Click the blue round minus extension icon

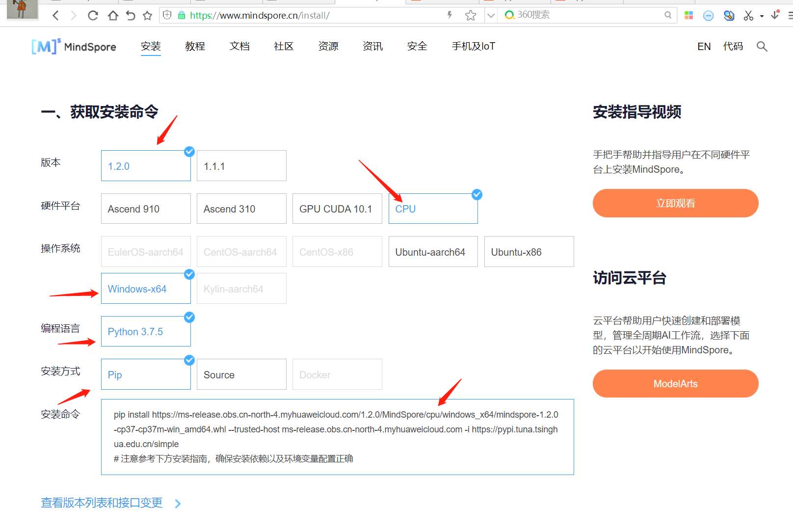(709, 16)
